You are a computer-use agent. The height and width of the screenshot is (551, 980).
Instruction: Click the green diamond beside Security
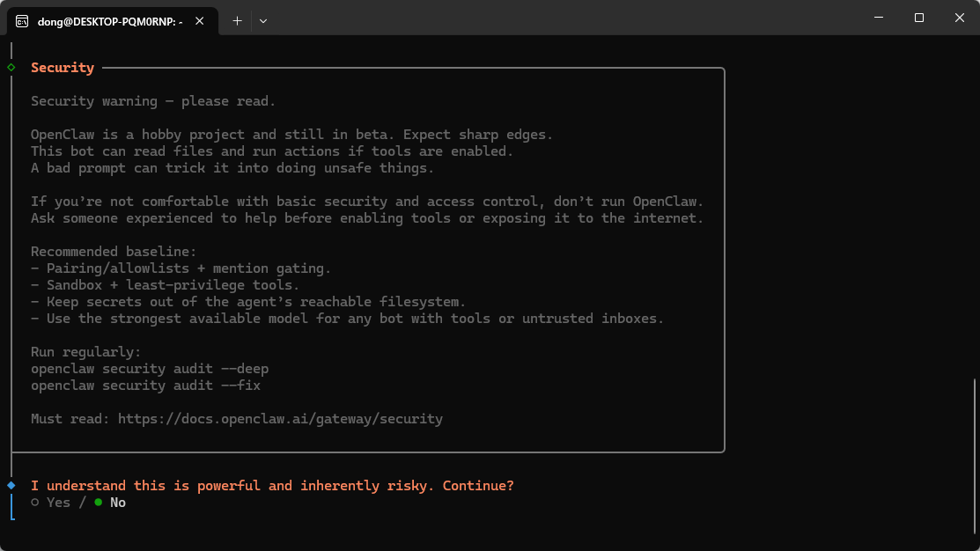coord(11,68)
